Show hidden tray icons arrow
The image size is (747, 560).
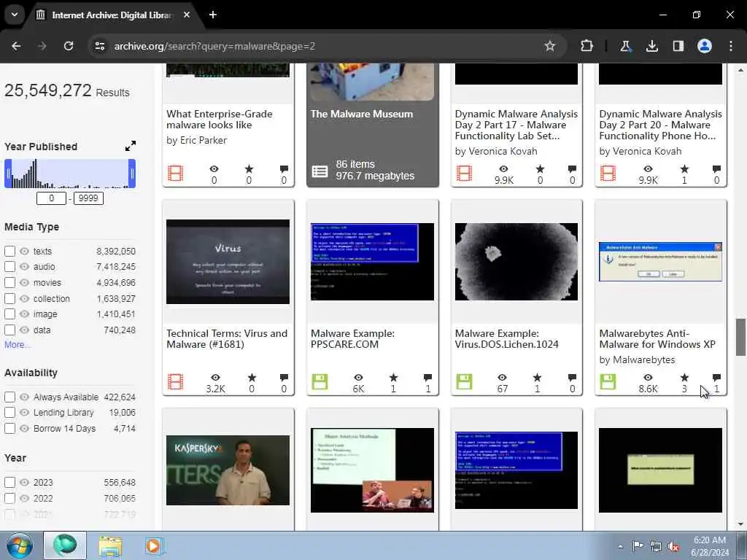[620, 547]
